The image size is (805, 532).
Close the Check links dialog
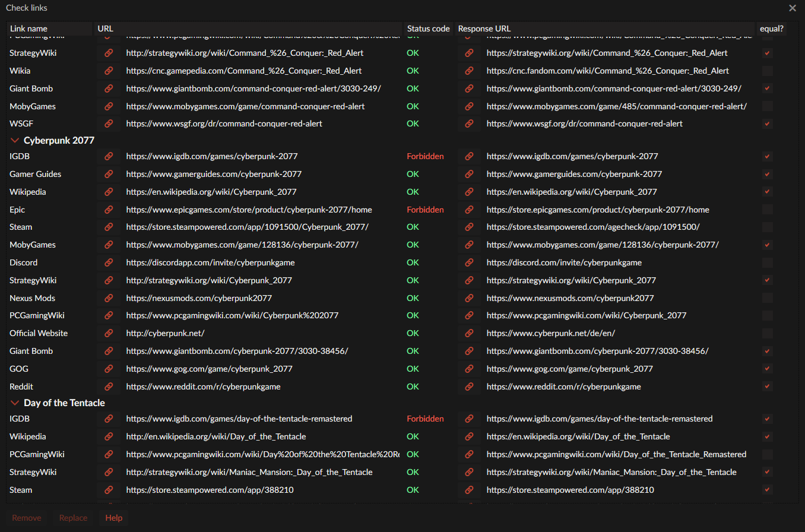click(x=793, y=8)
